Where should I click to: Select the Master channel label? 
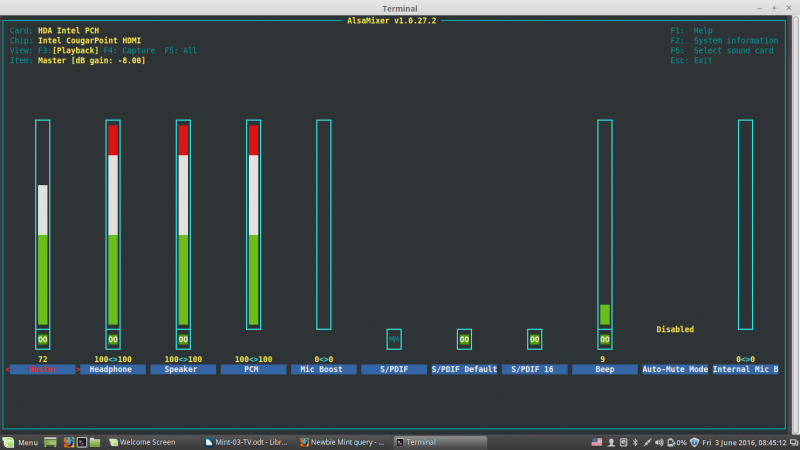pos(43,369)
